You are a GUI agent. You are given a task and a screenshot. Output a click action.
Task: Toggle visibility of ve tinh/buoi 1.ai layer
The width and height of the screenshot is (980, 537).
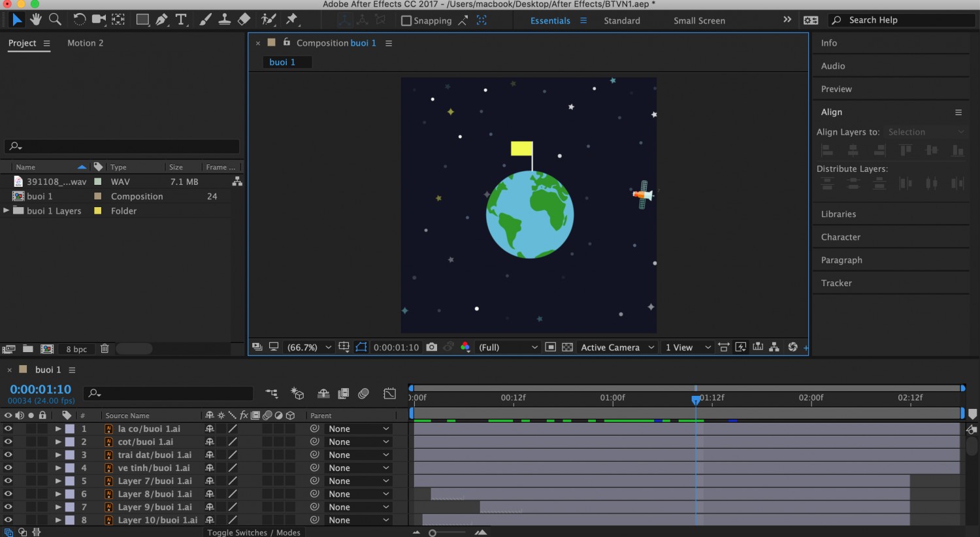click(x=8, y=468)
